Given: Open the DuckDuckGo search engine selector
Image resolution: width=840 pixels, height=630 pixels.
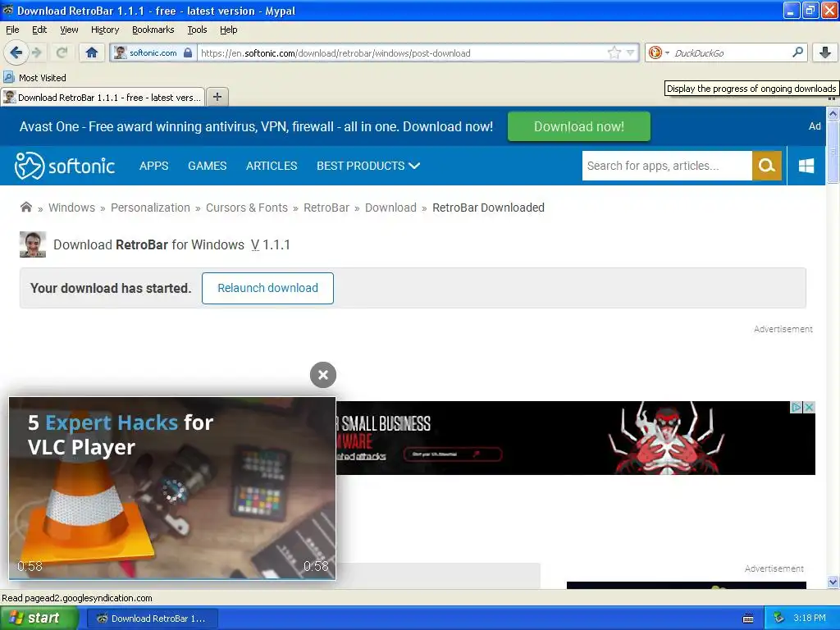Looking at the screenshot, I should pos(659,52).
